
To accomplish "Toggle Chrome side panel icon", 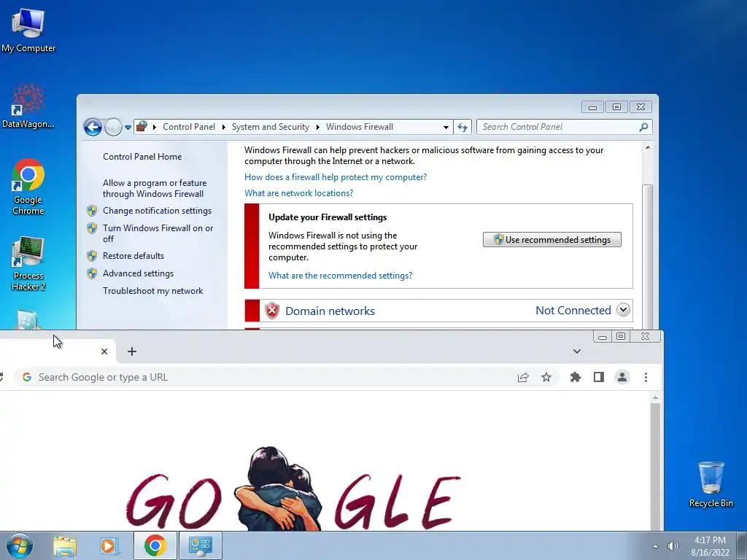I will click(x=599, y=377).
